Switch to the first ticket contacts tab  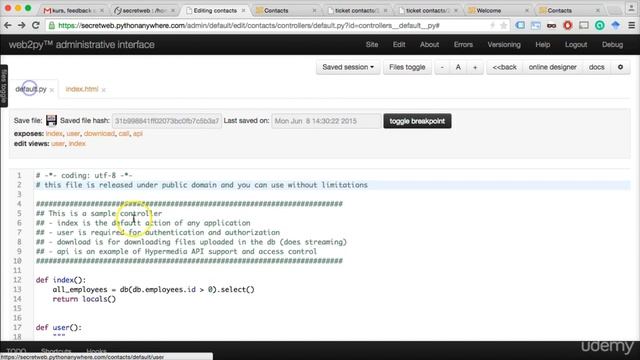[x=357, y=10]
